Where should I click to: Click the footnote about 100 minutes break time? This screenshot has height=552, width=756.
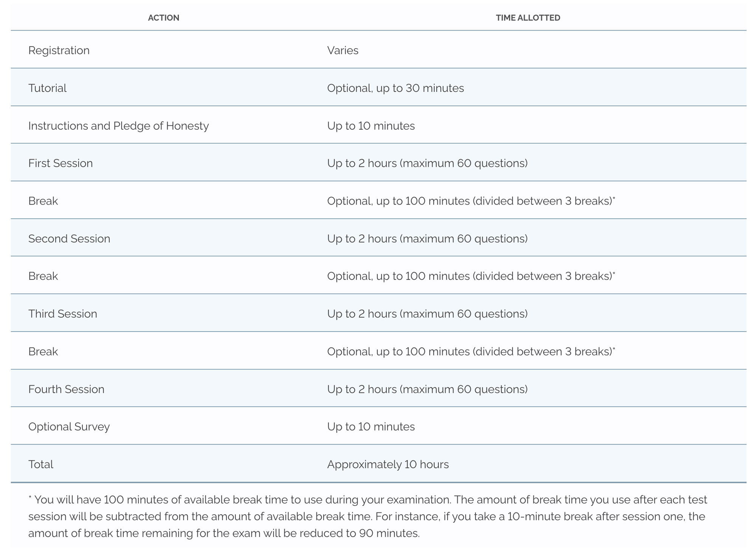coord(367,516)
